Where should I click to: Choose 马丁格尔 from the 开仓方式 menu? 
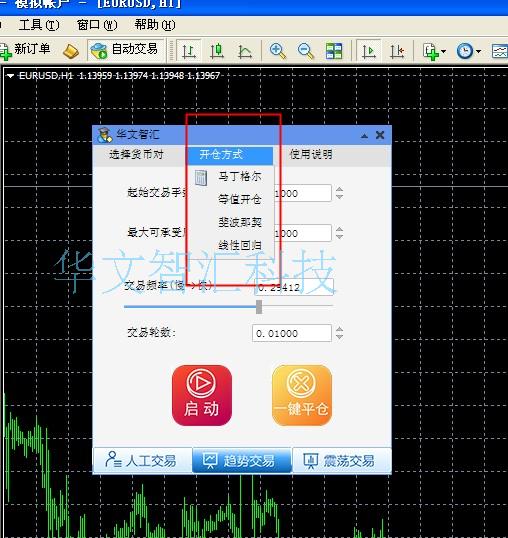(x=239, y=177)
